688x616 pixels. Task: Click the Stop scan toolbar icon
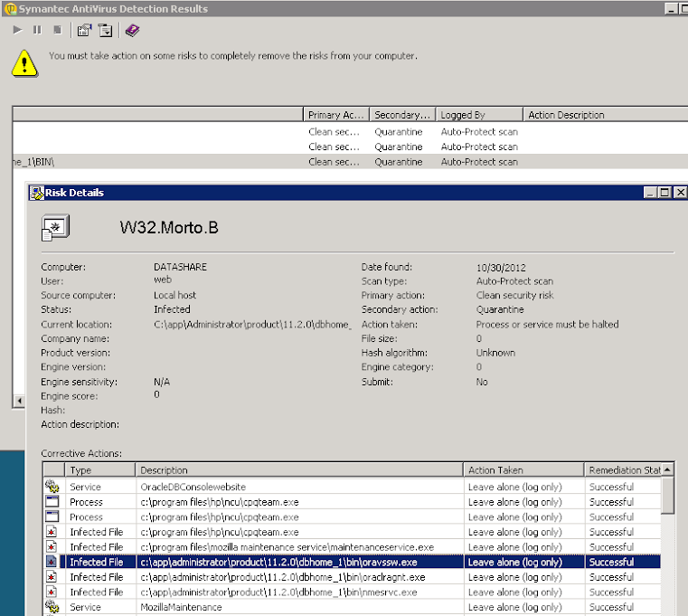[x=57, y=30]
